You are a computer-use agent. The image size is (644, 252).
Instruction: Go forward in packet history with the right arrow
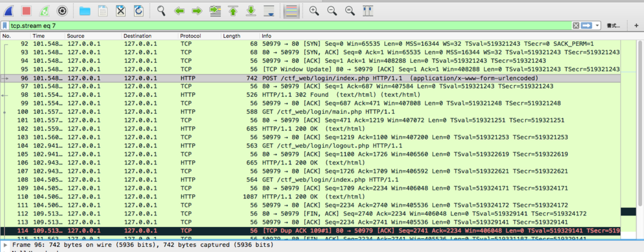tap(197, 11)
